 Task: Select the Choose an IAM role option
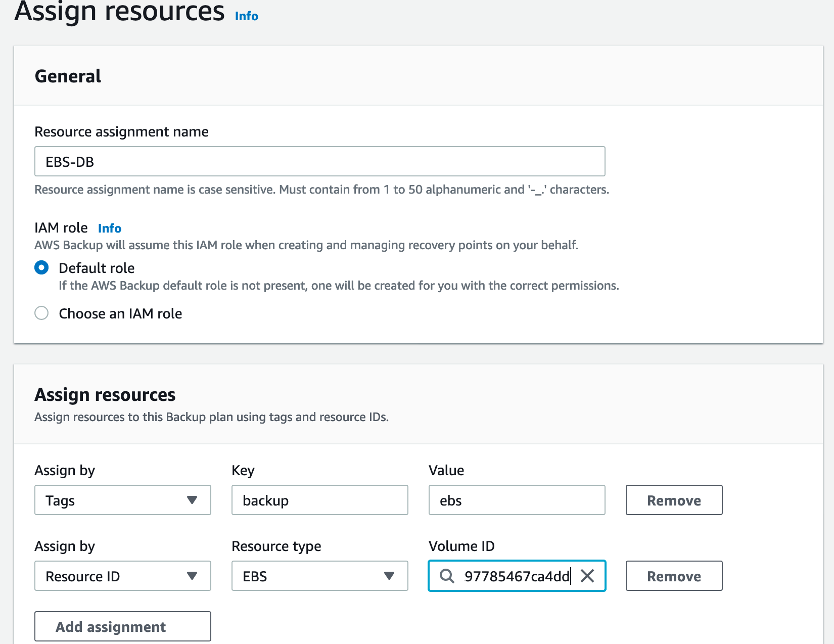pos(41,313)
